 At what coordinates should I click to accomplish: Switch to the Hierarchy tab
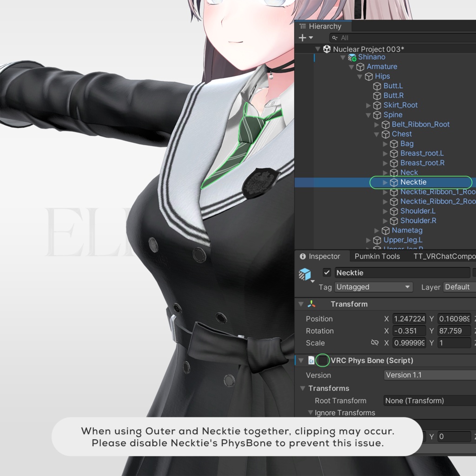[323, 26]
